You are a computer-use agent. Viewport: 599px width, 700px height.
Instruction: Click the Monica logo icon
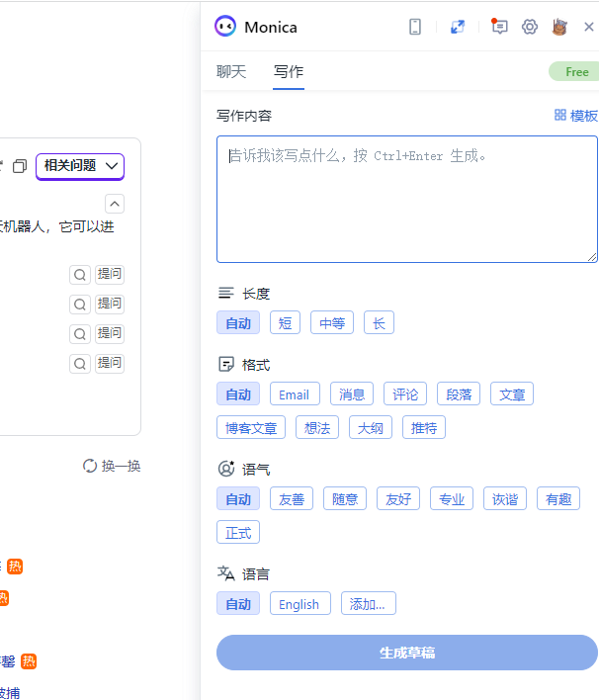[x=225, y=27]
